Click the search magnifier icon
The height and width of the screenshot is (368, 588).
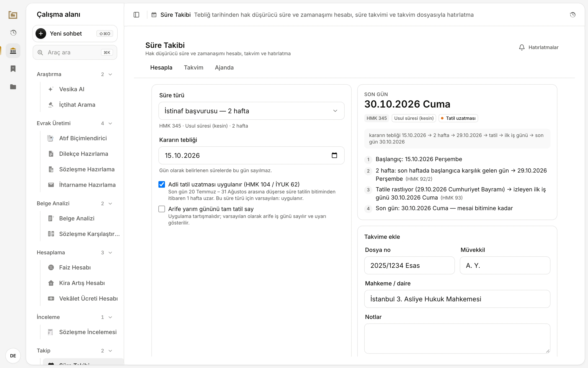[x=40, y=53]
